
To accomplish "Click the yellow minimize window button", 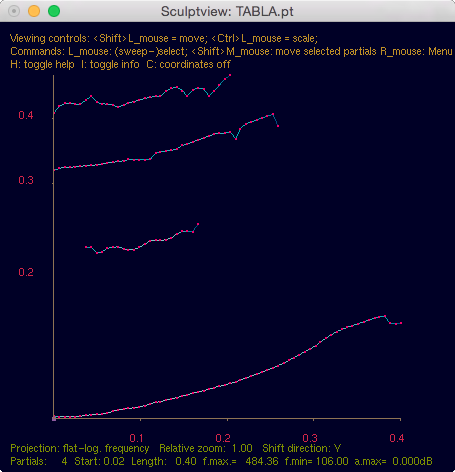I will click(34, 11).
